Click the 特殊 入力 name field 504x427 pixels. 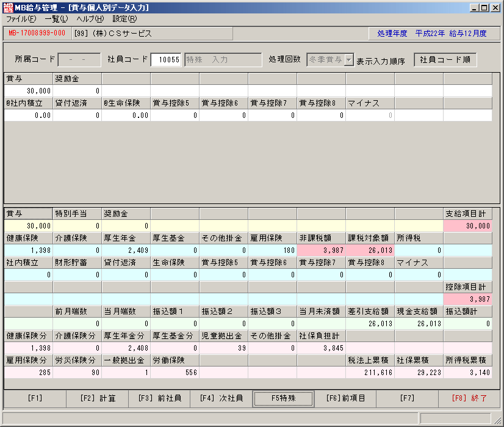pos(223,59)
